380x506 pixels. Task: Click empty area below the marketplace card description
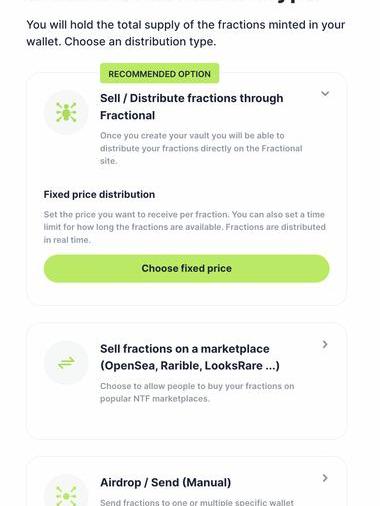point(186,421)
